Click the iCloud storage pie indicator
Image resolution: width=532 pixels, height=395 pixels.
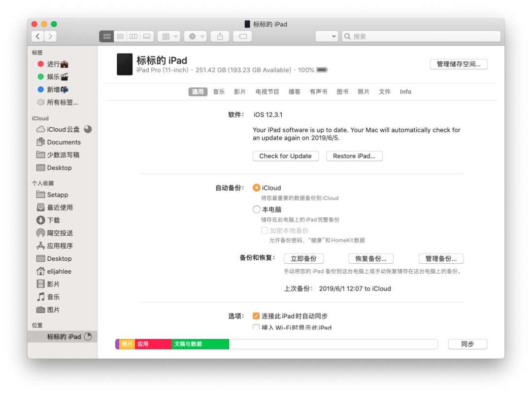88,129
